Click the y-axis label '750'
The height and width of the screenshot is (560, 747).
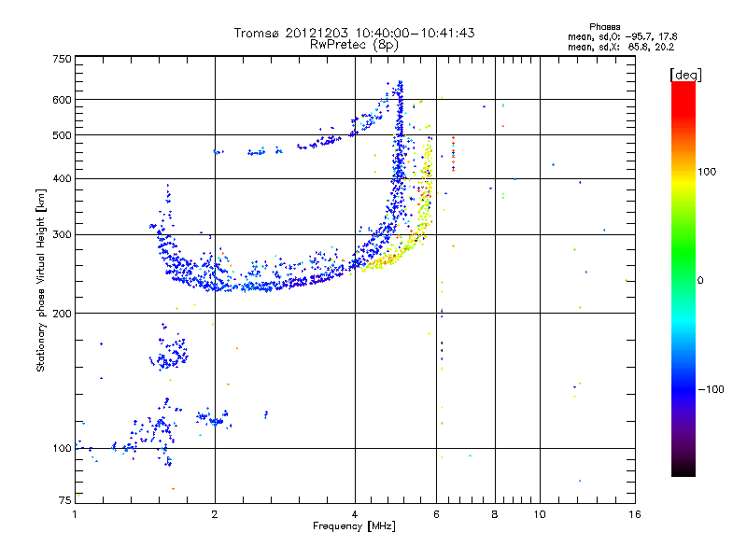coord(63,59)
